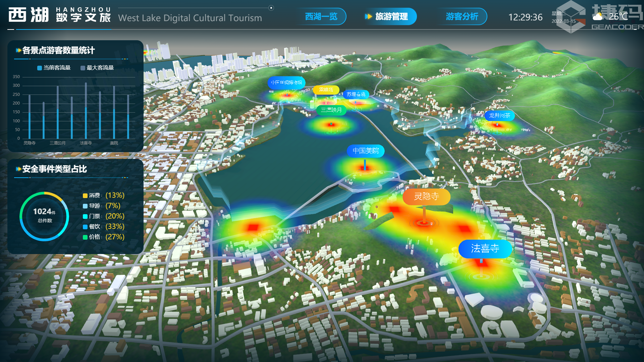The height and width of the screenshot is (362, 644).
Task: Open the 雷峰塔 yellow marker
Action: pyautogui.click(x=326, y=90)
